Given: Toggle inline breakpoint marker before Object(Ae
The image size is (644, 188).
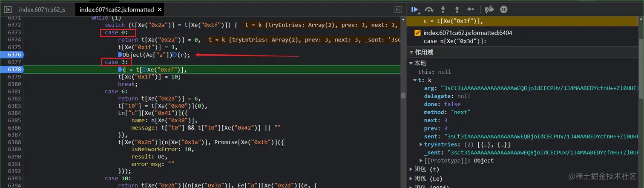Looking at the screenshot, I should tap(121, 55).
